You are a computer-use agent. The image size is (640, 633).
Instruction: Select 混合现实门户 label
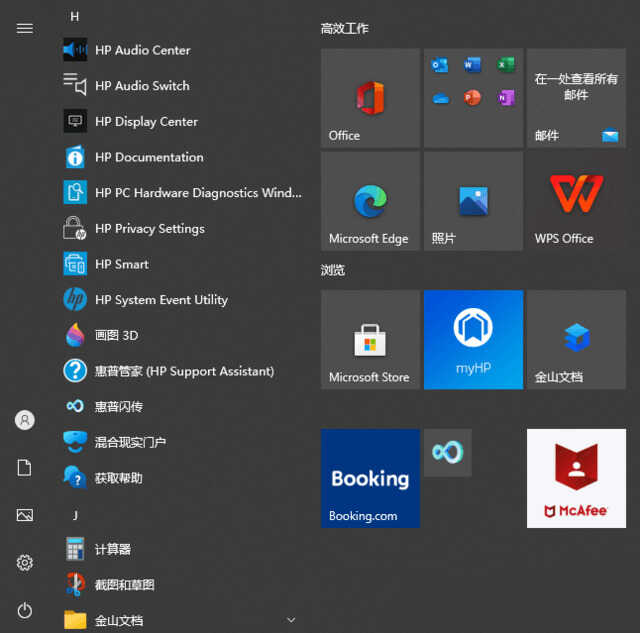click(130, 442)
